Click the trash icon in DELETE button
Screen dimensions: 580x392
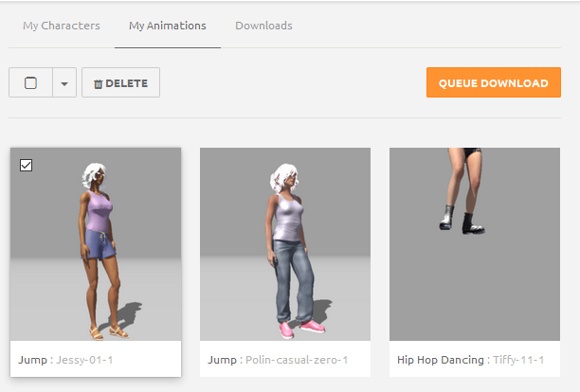(98, 84)
